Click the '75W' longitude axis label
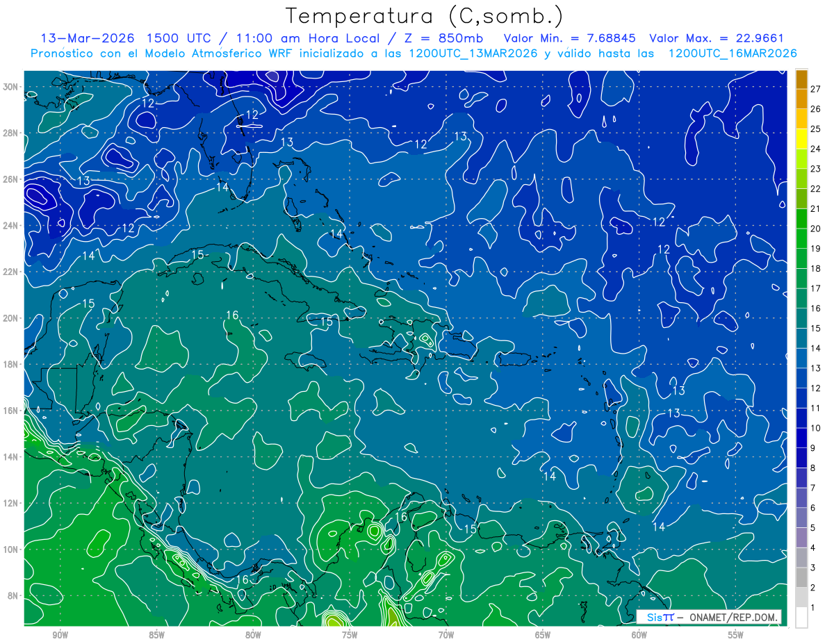 click(350, 635)
